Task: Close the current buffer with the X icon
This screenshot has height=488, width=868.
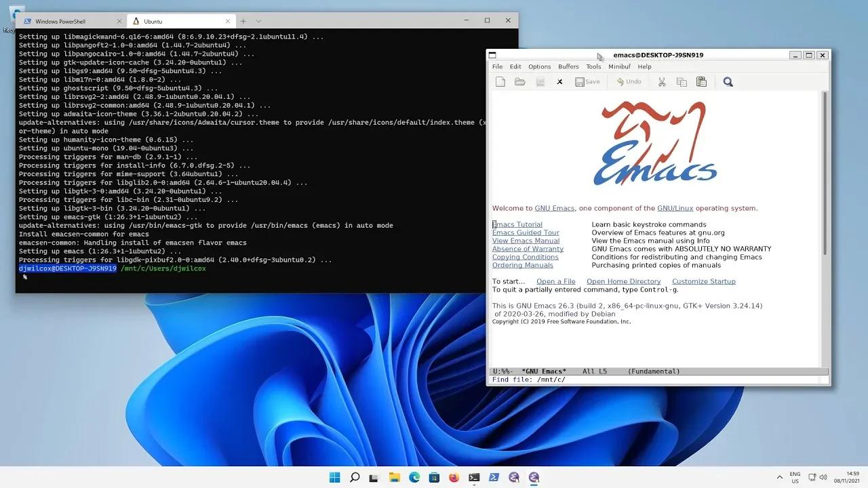Action: (x=559, y=81)
